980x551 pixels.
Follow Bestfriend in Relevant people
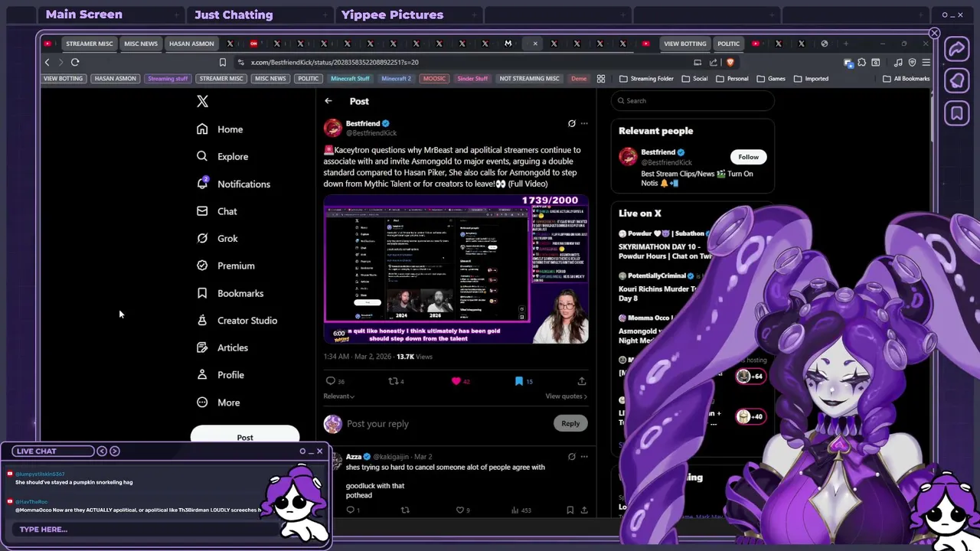(748, 157)
